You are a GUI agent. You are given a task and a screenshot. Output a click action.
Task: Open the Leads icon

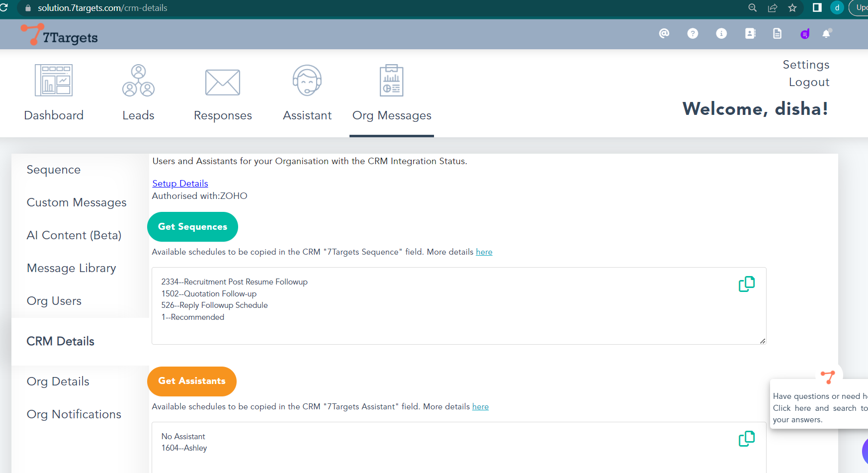point(138,80)
